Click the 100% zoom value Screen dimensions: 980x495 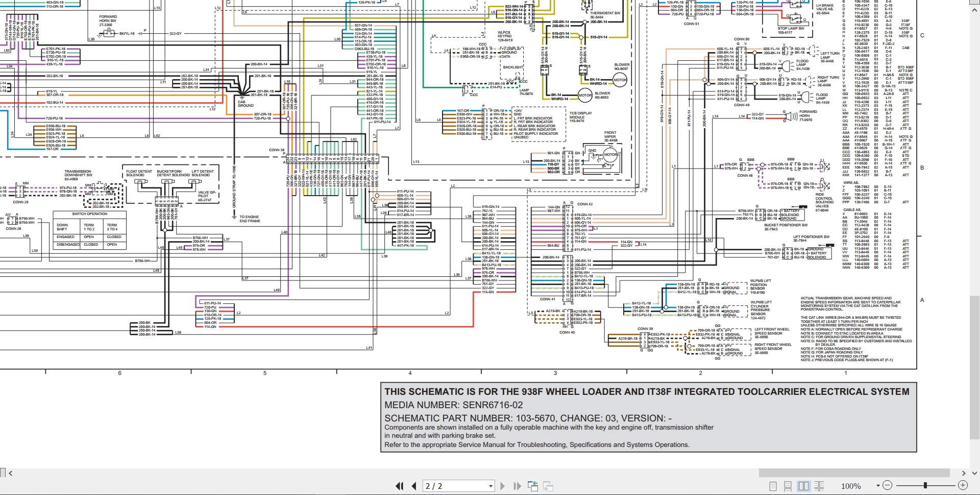point(851,486)
